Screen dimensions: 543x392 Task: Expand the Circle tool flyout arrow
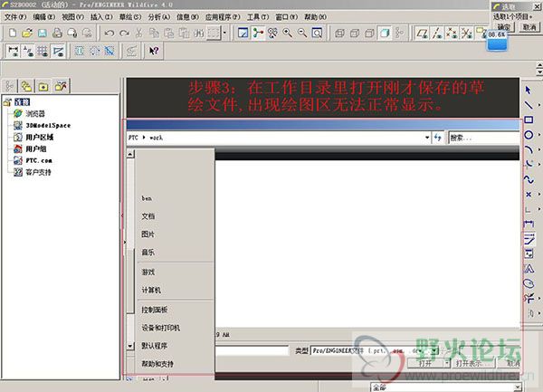pos(538,135)
